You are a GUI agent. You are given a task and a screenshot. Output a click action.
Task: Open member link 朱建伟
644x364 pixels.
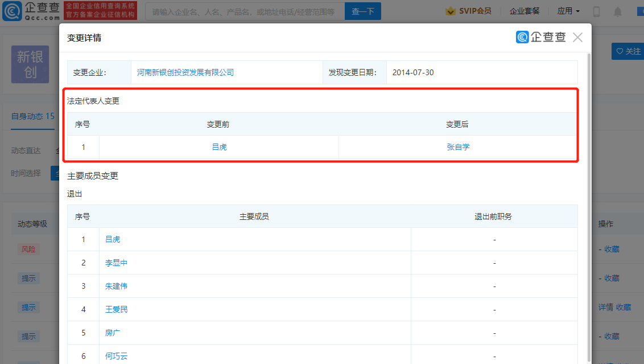coord(116,287)
